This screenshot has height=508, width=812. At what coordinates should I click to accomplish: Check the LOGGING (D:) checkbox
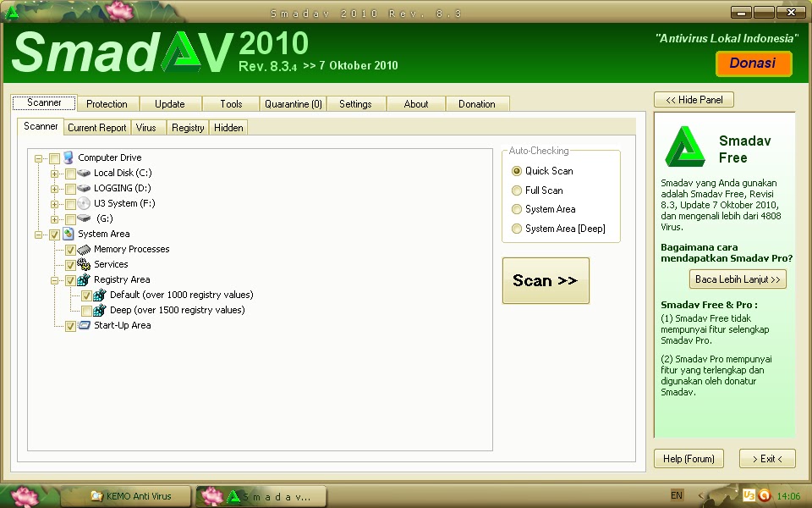[70, 189]
